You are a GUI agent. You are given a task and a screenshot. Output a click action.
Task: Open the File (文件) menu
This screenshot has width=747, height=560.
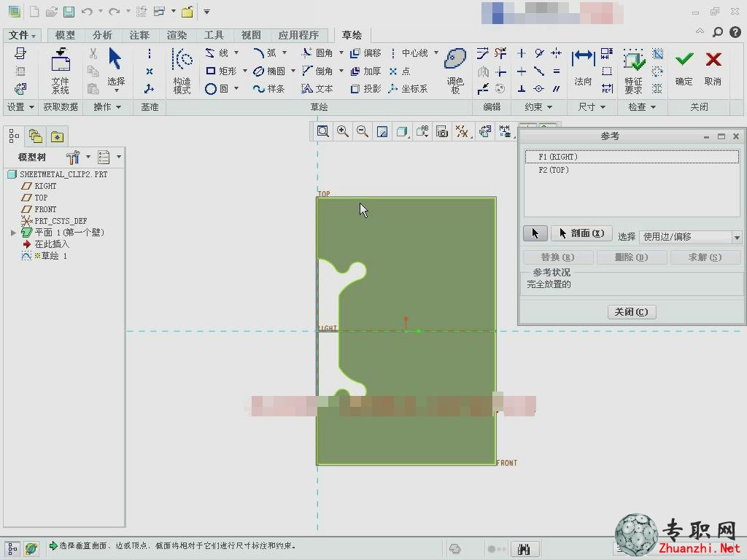click(x=22, y=35)
